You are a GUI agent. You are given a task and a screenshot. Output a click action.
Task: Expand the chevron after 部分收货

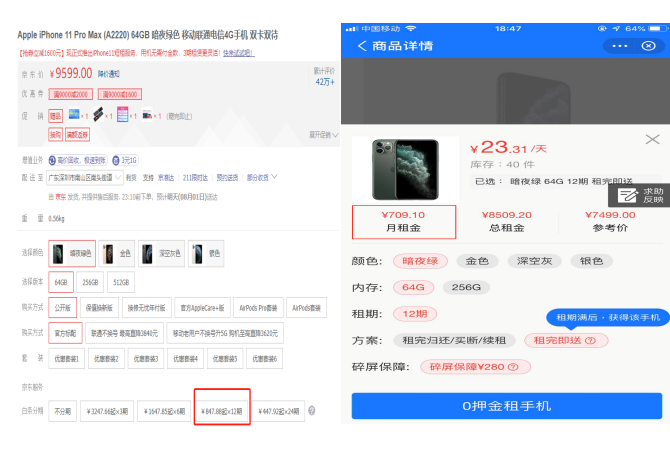pyautogui.click(x=274, y=177)
